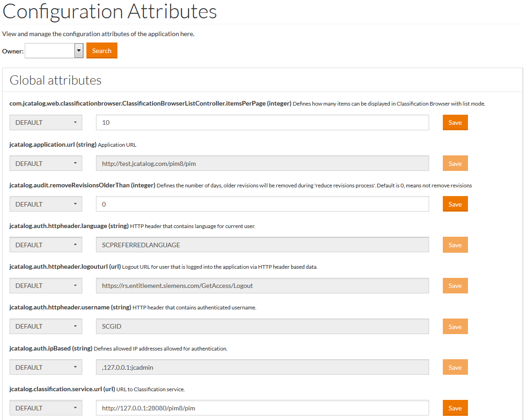The height and width of the screenshot is (420, 526).
Task: Save the removeRevisionsOlderThan attribute
Action: tap(455, 204)
